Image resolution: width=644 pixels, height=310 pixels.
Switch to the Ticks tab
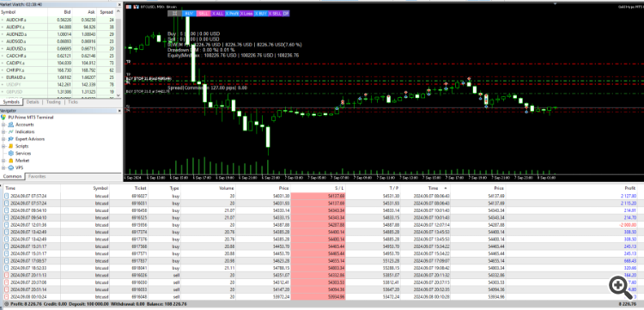click(73, 102)
